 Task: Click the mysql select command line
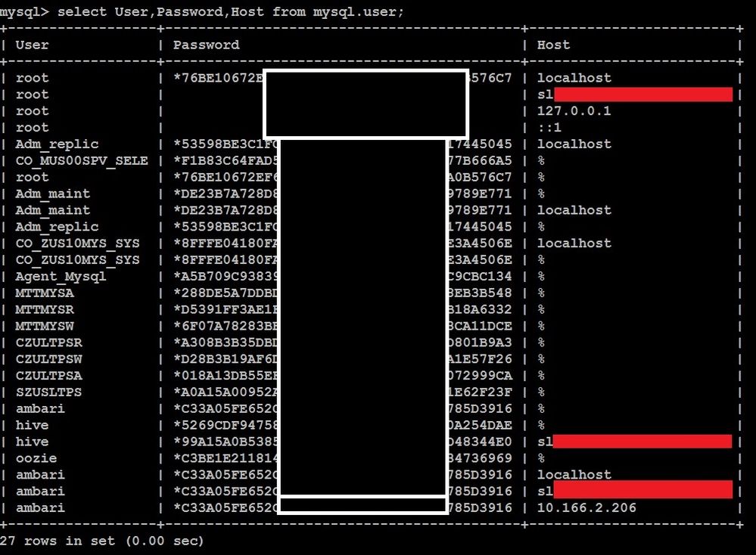201,11
